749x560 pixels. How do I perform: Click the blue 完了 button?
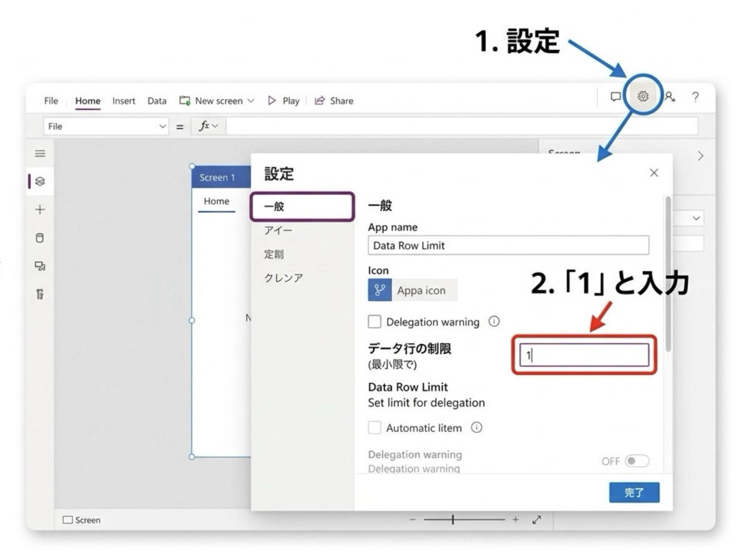tap(634, 493)
